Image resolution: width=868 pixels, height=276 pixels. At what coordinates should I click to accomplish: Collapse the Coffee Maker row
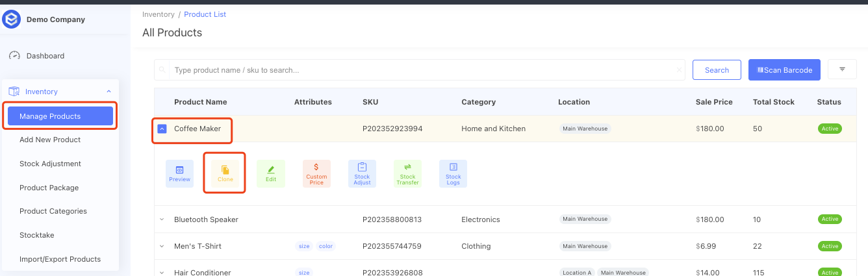(x=162, y=129)
